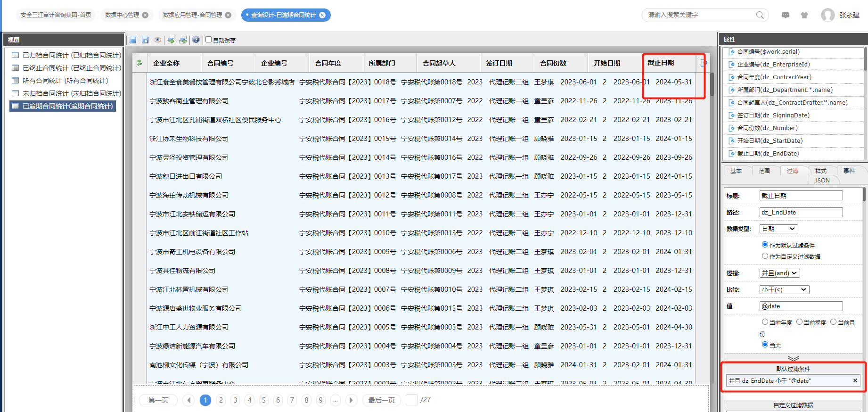This screenshot has width=868, height=412.
Task: Go to page 5 in pagination
Action: [264, 400]
